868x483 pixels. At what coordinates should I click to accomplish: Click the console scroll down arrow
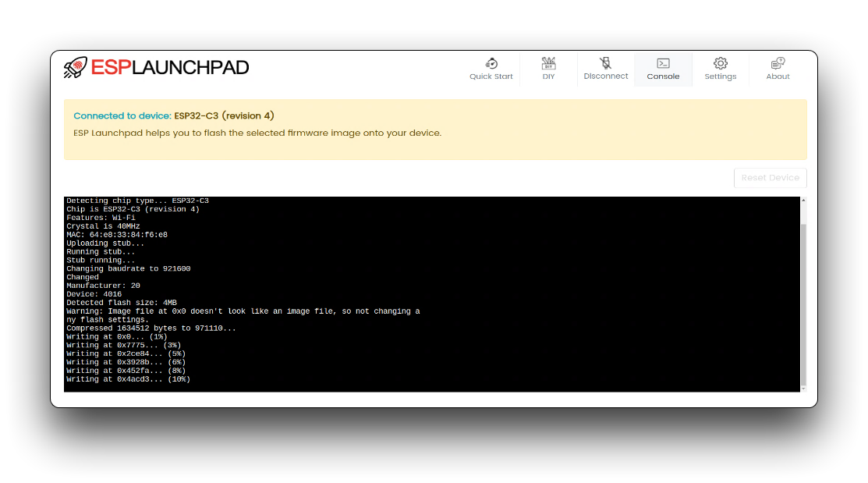pyautogui.click(x=803, y=389)
